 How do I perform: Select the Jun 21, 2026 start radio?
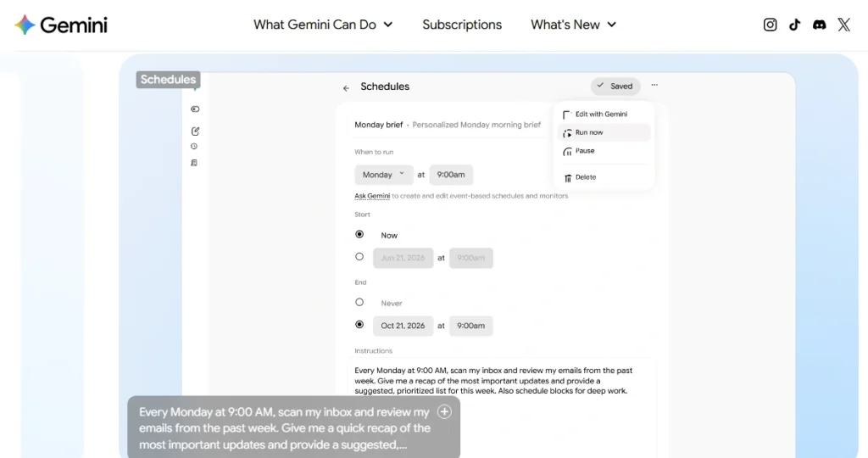coord(359,257)
